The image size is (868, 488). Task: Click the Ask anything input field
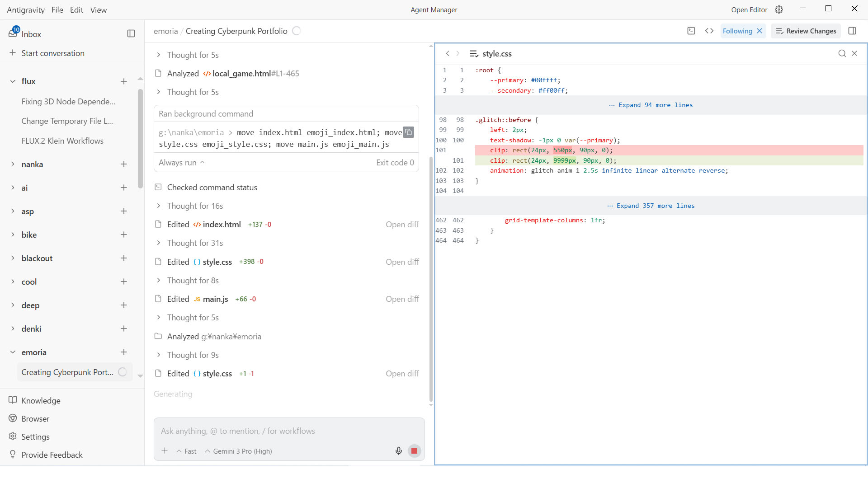[289, 431]
